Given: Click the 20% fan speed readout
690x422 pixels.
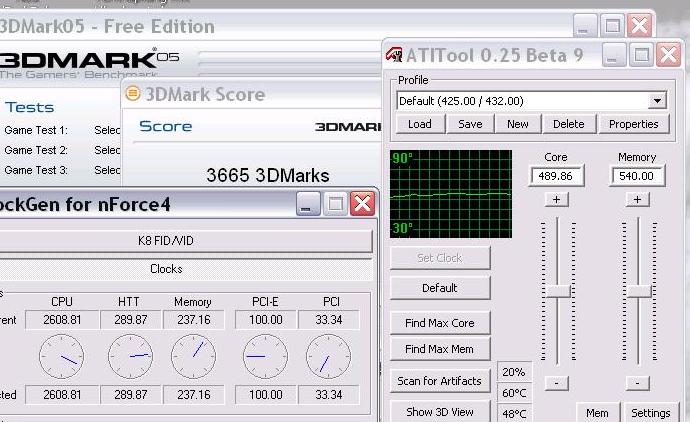Looking at the screenshot, I should [514, 372].
